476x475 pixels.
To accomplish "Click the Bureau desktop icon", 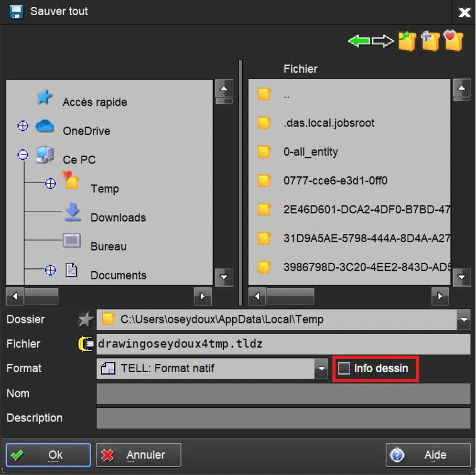I will pos(72,241).
